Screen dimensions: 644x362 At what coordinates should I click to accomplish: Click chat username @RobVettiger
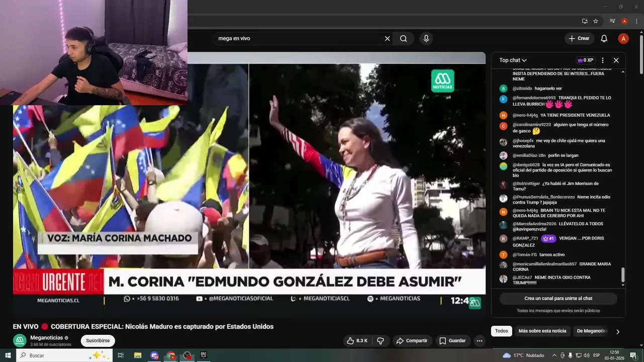526,184
